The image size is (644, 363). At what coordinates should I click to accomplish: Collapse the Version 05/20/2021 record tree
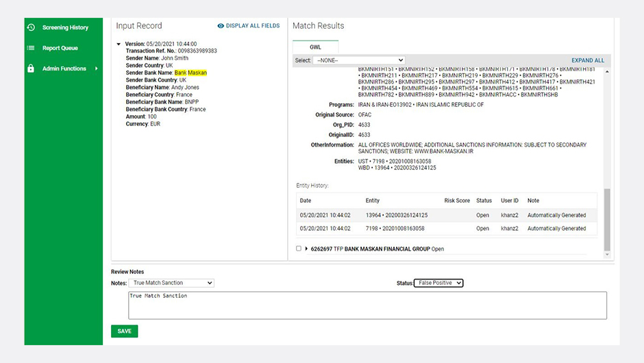pos(119,44)
